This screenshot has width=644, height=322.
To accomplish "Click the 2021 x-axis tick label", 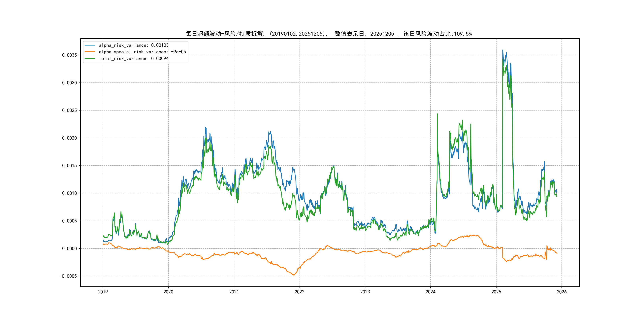I will coord(234,292).
